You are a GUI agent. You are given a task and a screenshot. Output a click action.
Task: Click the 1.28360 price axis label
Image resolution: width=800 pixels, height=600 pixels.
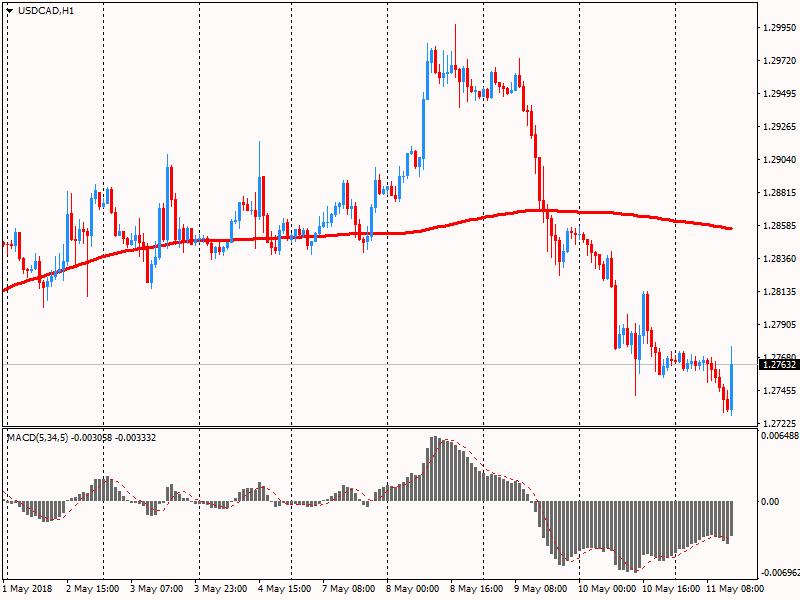point(779,259)
